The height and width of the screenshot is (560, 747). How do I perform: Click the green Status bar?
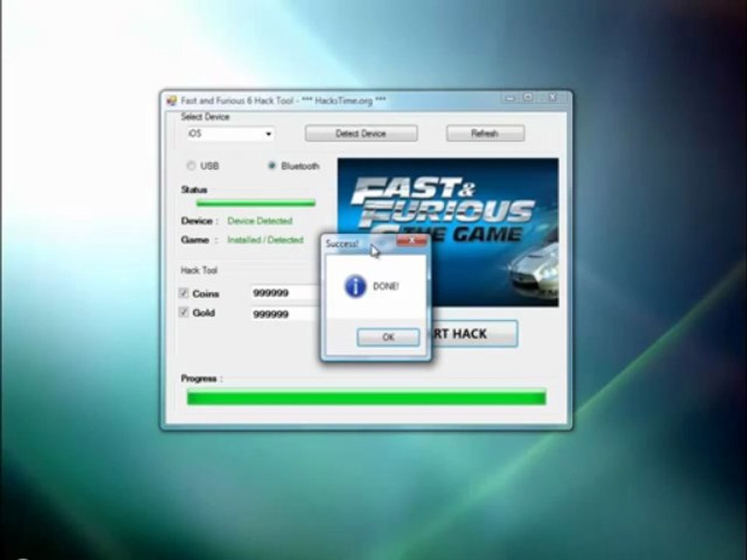256,203
